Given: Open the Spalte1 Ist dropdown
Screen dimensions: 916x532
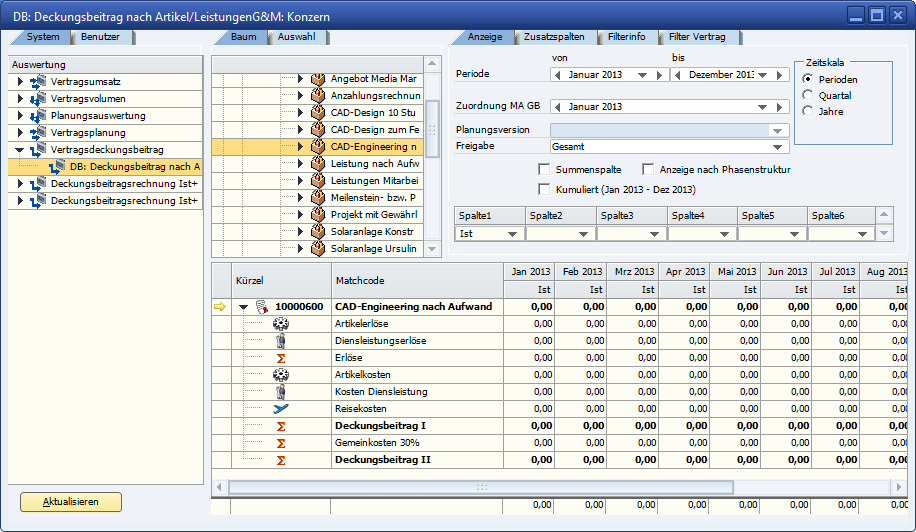Looking at the screenshot, I should 512,233.
